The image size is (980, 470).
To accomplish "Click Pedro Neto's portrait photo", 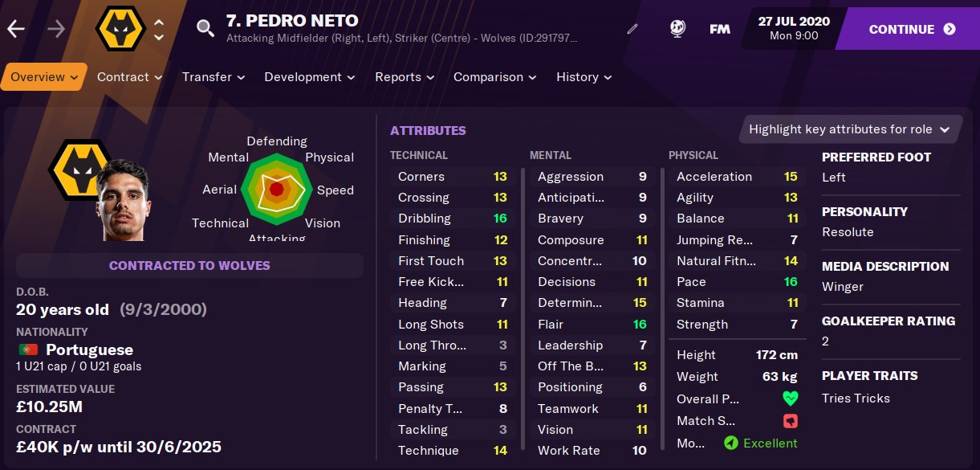I will [124, 201].
